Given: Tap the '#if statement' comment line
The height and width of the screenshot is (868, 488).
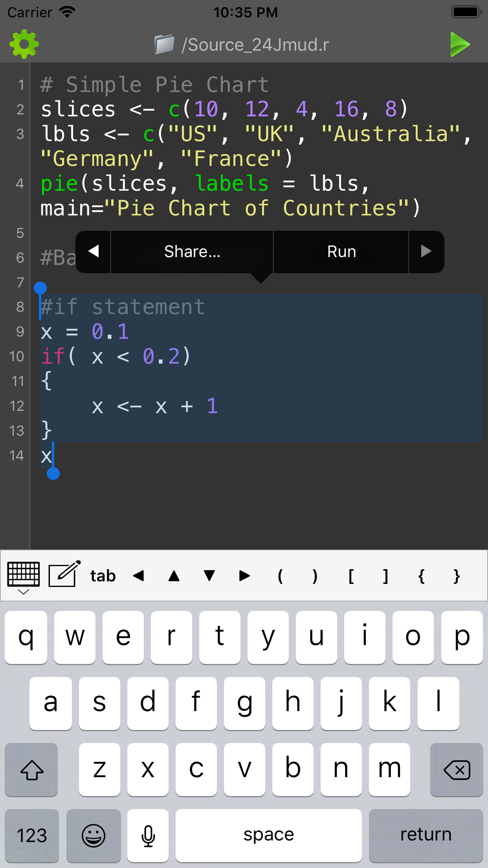Looking at the screenshot, I should 123,307.
